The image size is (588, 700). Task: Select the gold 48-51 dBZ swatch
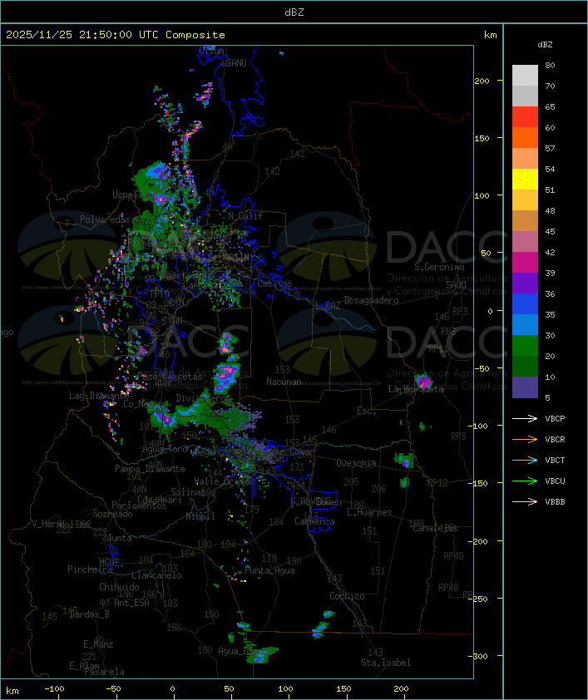[x=525, y=200]
